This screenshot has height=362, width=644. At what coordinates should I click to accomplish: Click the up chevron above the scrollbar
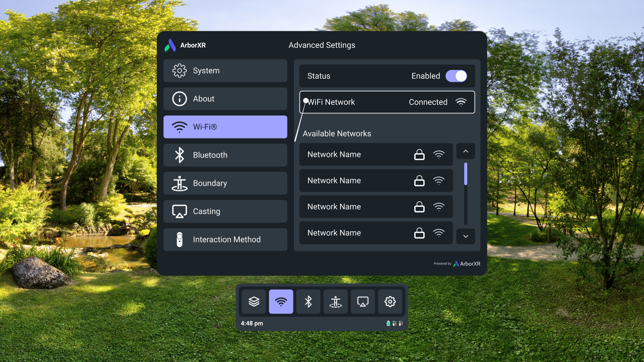pyautogui.click(x=466, y=151)
